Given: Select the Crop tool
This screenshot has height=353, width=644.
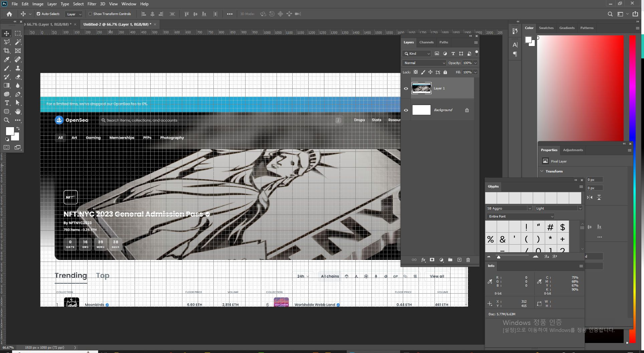Looking at the screenshot, I should 7,51.
